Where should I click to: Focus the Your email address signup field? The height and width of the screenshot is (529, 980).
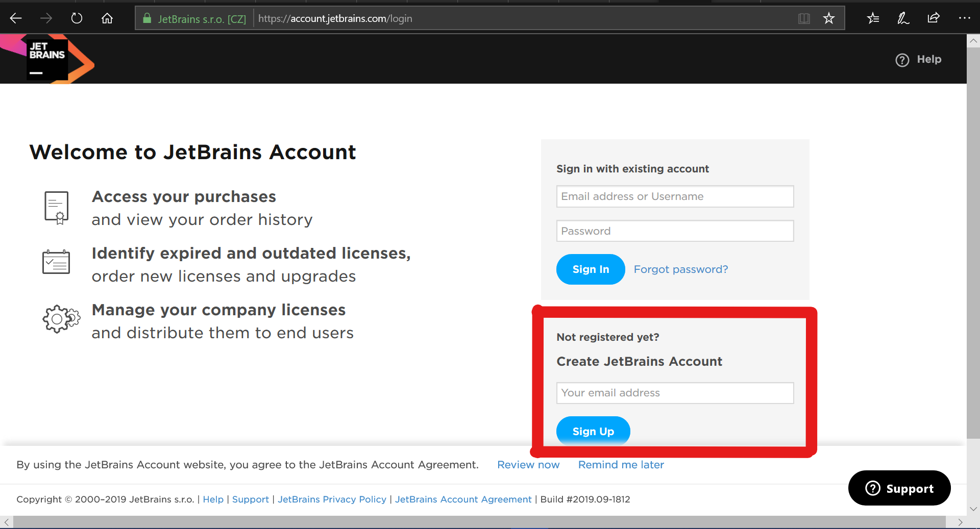[675, 393]
